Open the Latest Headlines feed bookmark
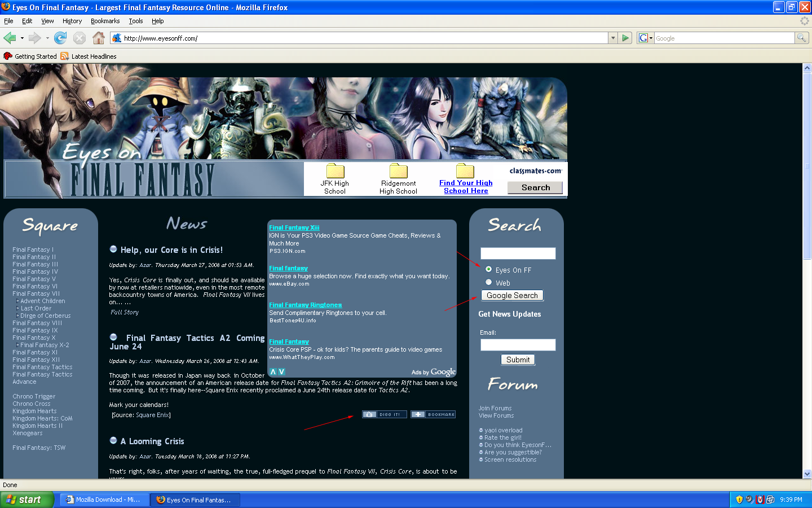The image size is (812, 508). coord(89,56)
